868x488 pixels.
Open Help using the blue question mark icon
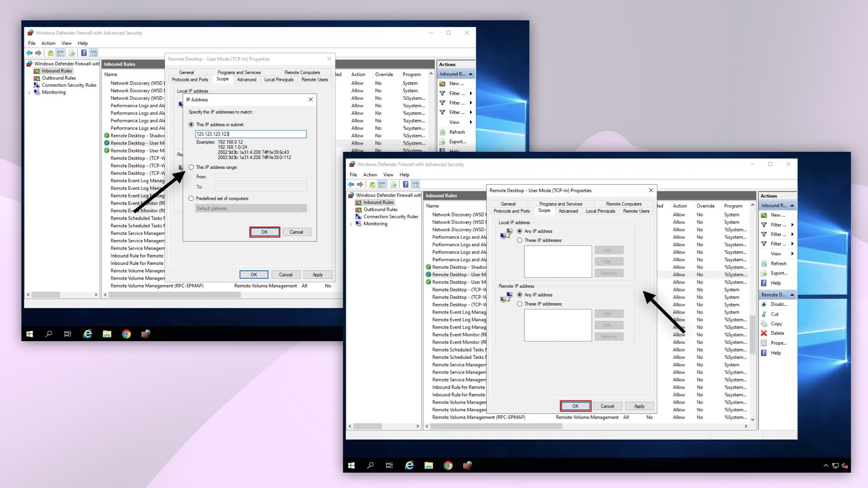click(406, 184)
